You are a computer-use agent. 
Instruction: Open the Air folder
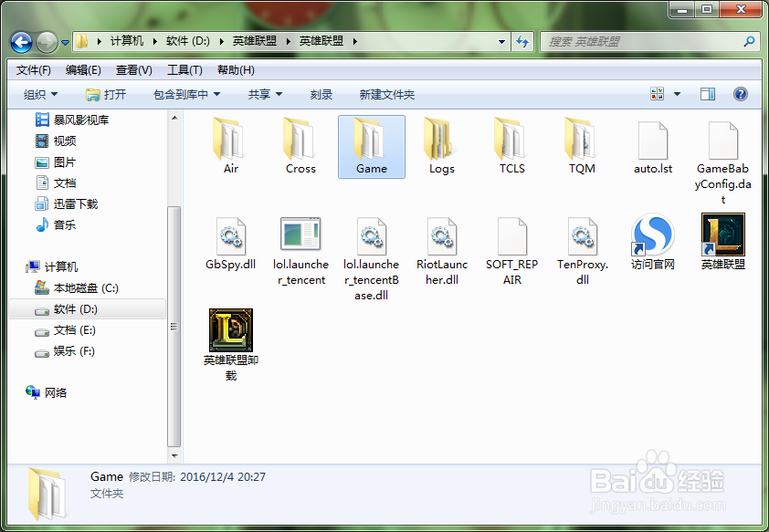coord(230,147)
